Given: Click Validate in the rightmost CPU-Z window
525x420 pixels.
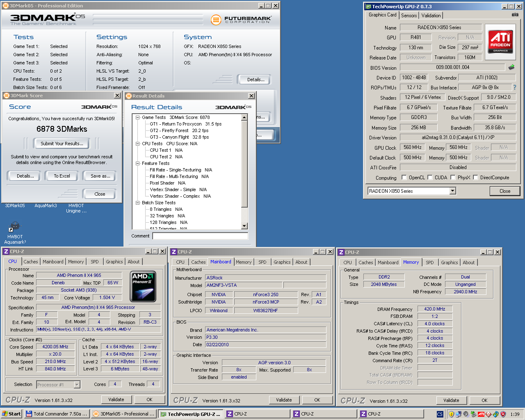Looking at the screenshot, I should tap(451, 400).
